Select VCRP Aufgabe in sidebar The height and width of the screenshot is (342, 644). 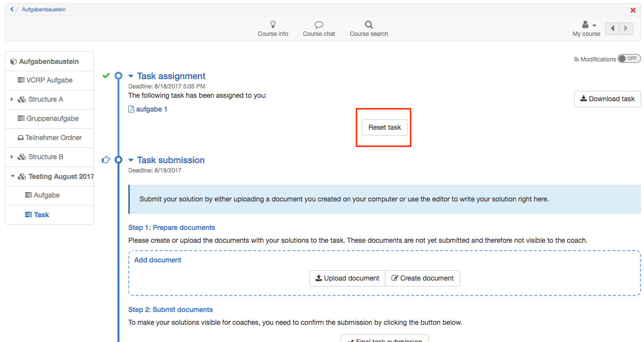tap(49, 80)
